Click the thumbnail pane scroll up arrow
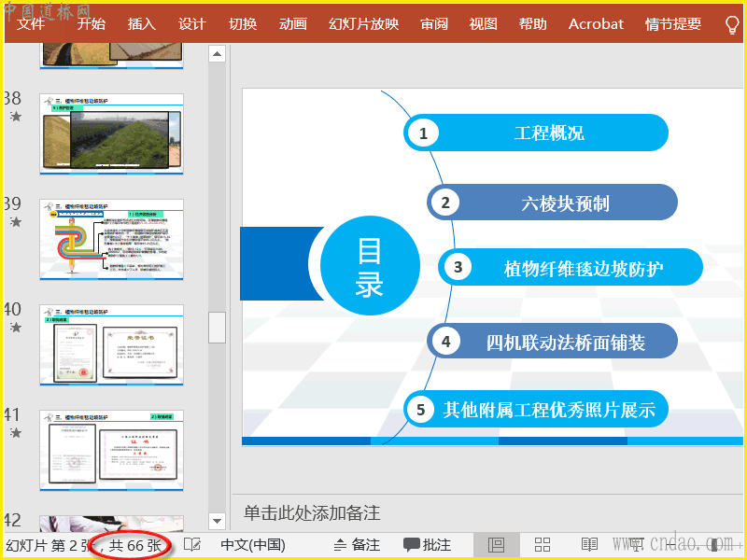 tap(217, 54)
